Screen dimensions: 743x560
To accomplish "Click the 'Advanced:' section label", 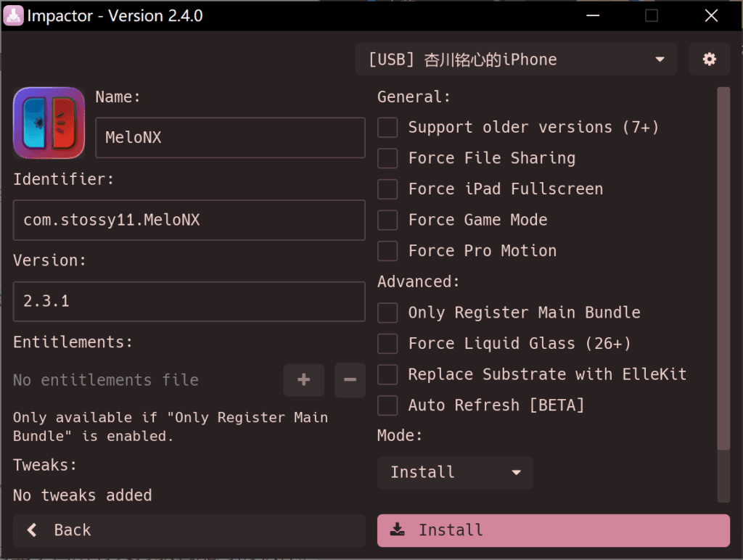I will [x=419, y=281].
